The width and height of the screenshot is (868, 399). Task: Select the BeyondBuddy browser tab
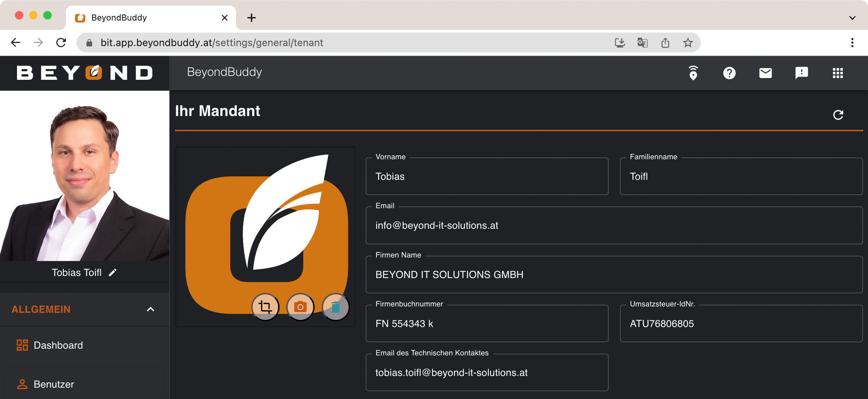click(x=151, y=18)
